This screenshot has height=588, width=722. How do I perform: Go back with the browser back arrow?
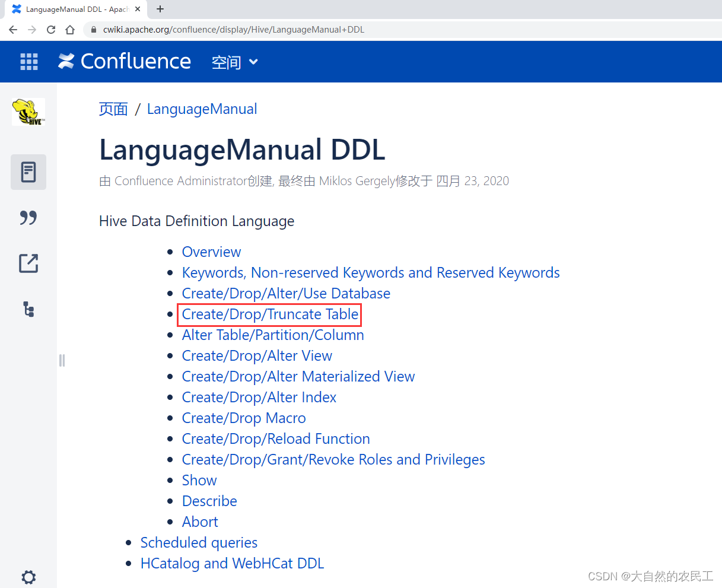(13, 30)
